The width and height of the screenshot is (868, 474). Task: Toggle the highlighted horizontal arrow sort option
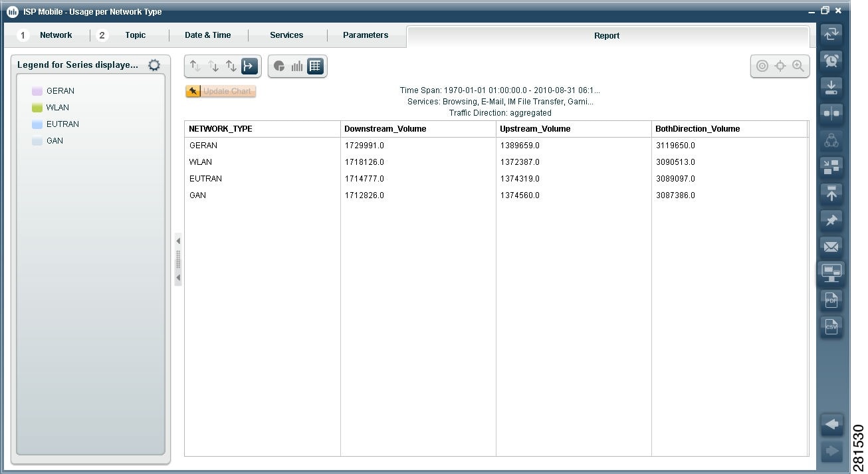248,66
